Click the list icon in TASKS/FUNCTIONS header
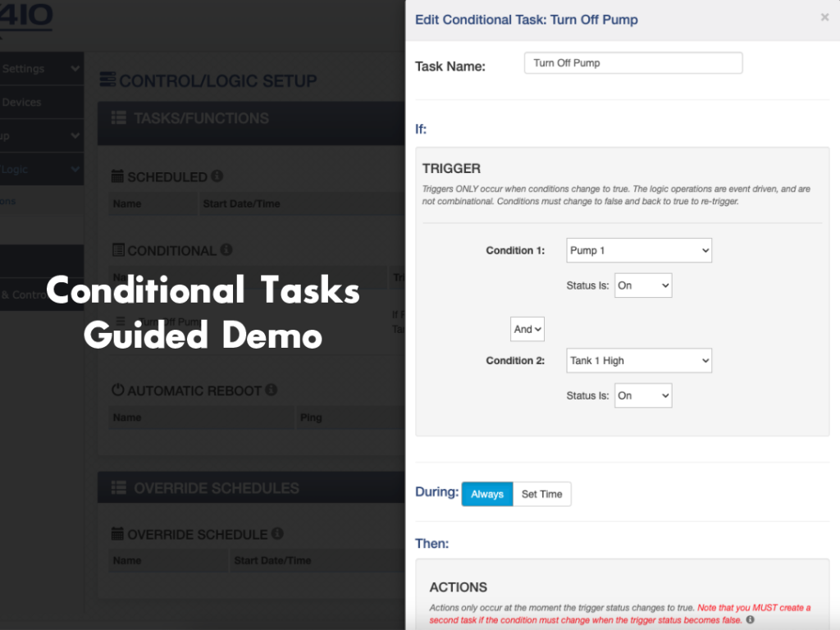The width and height of the screenshot is (840, 630). (119, 118)
